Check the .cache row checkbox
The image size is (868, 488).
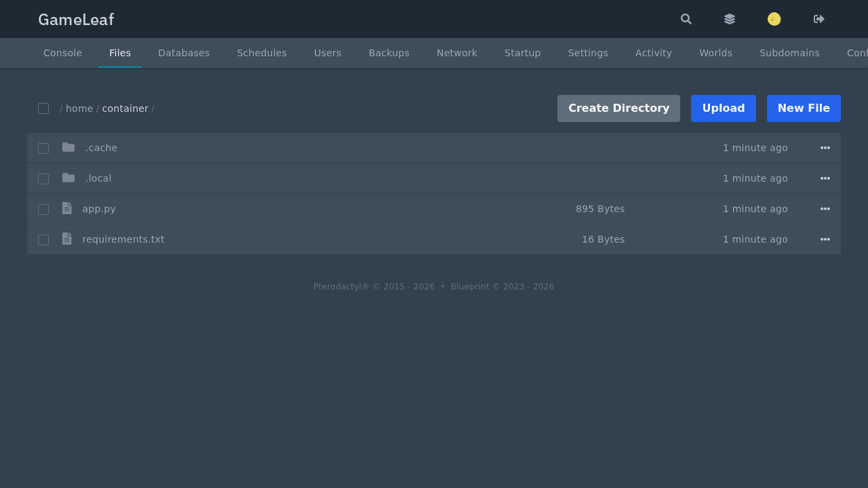pyautogui.click(x=43, y=148)
